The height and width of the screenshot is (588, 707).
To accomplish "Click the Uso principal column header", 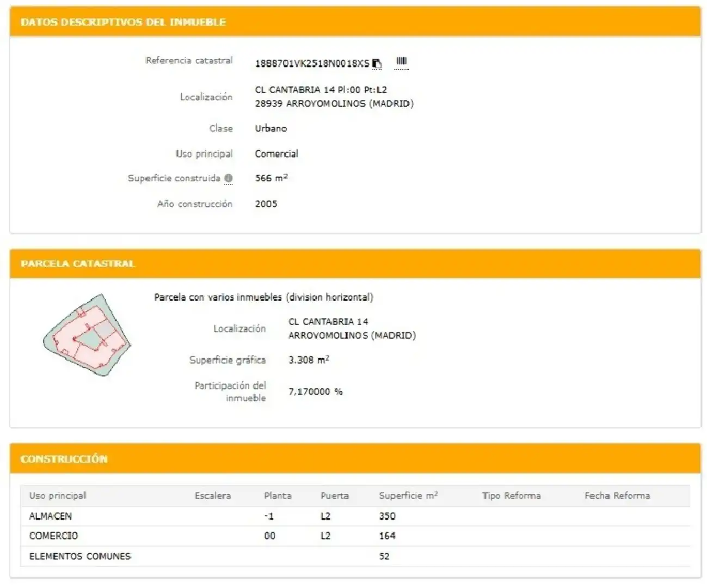I will [58, 495].
